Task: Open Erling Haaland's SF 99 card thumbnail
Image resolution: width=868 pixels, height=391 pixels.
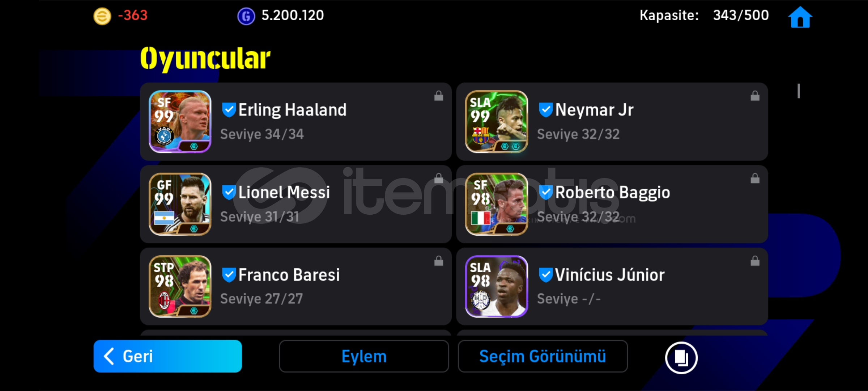Action: click(x=180, y=121)
